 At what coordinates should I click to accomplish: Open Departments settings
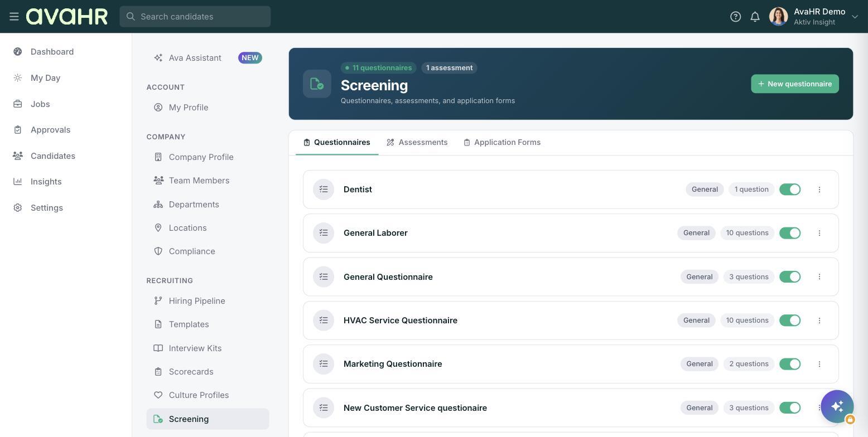[x=208, y=205]
